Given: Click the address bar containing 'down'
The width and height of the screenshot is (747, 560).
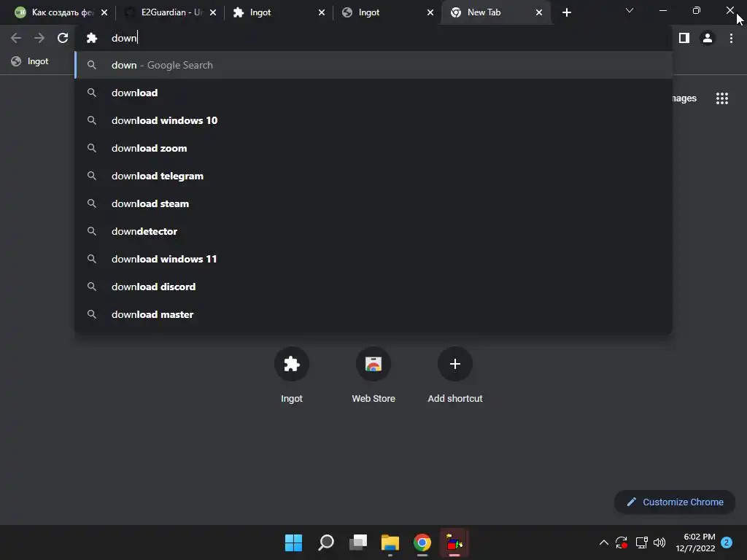Looking at the screenshot, I should point(373,38).
